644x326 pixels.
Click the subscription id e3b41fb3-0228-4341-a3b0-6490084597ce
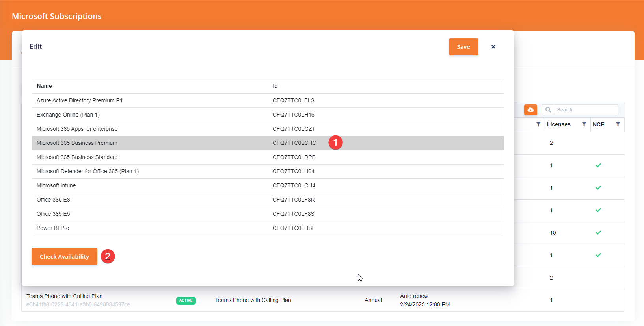[78, 304]
